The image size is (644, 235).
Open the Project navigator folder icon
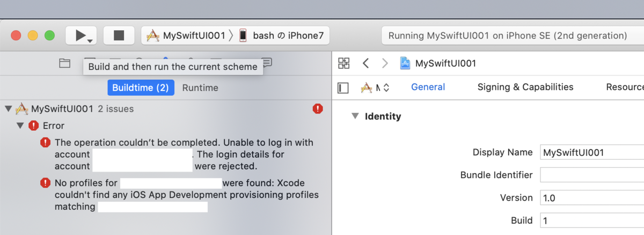(x=65, y=63)
